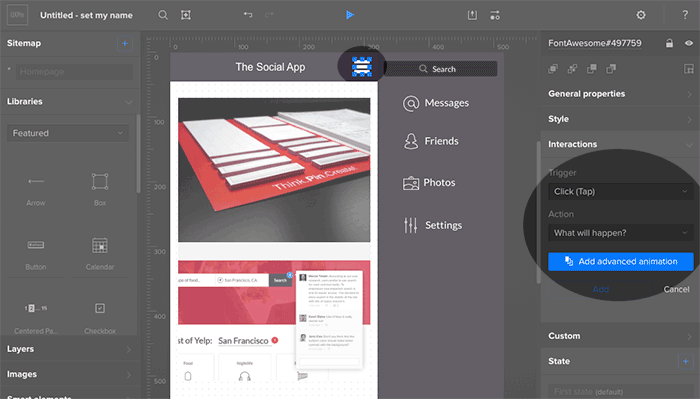Open the Featured library dropdown
Image resolution: width=700 pixels, height=399 pixels.
click(68, 133)
